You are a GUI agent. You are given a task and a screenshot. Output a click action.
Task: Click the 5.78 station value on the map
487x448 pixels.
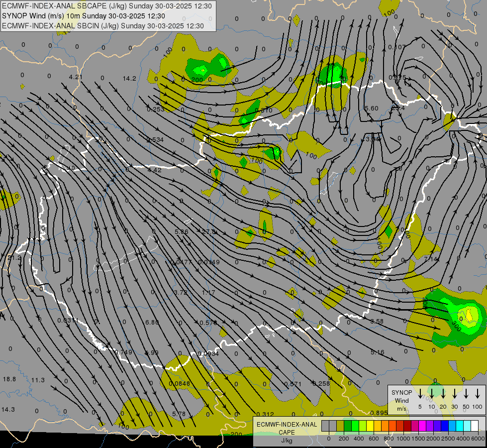179,414
